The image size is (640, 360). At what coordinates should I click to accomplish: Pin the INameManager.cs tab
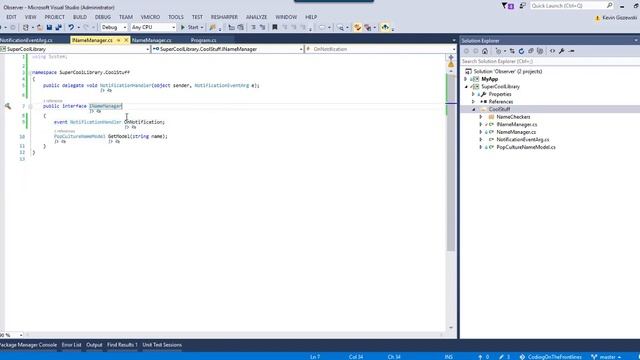[x=118, y=40]
